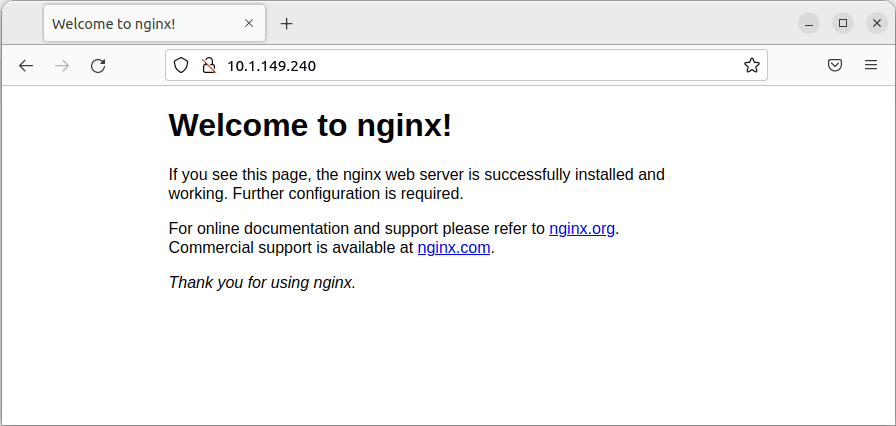This screenshot has width=896, height=426.
Task: Click 'Further configuration is required.' sentence
Action: [x=348, y=194]
